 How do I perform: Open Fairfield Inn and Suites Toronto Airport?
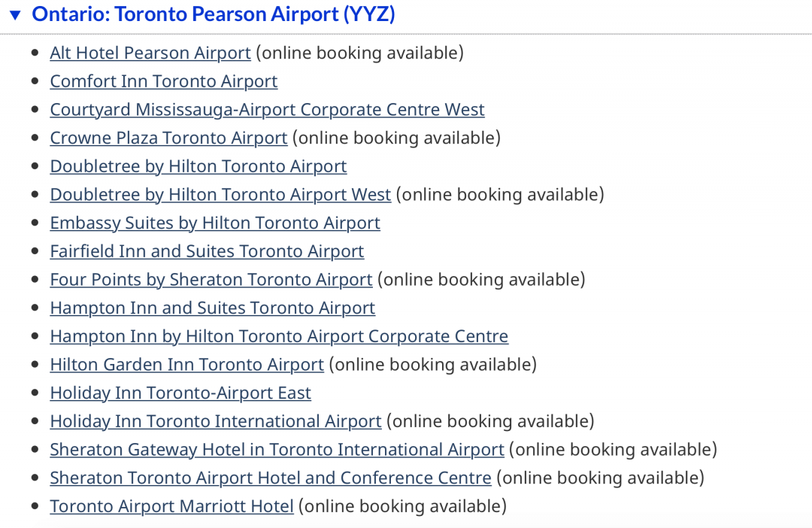click(x=207, y=251)
